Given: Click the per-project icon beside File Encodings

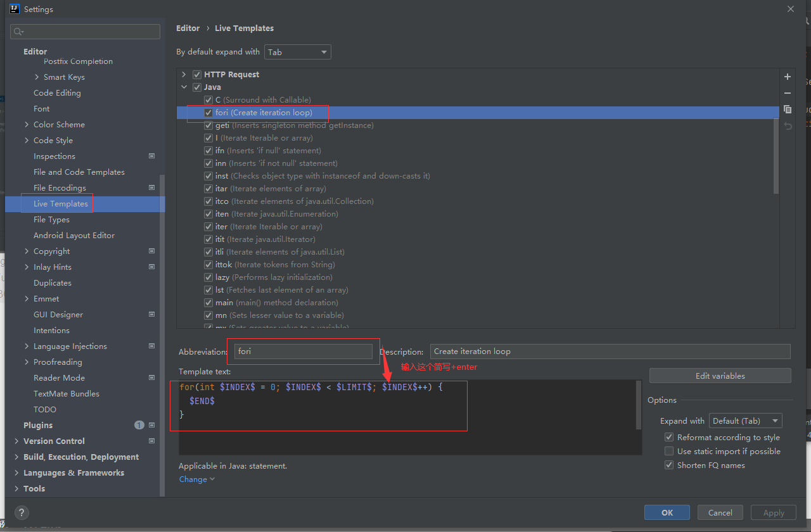Looking at the screenshot, I should 151,187.
